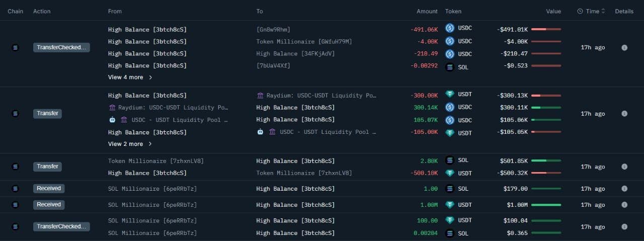This screenshot has height=241, width=644.
Task: Click the Amount column header
Action: coord(427,11)
